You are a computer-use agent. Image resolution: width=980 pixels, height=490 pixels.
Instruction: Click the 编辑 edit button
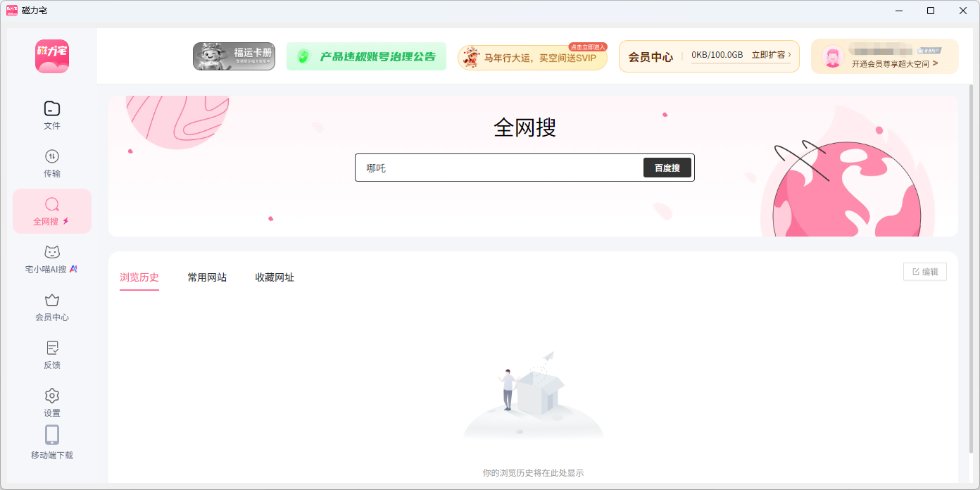(x=925, y=272)
